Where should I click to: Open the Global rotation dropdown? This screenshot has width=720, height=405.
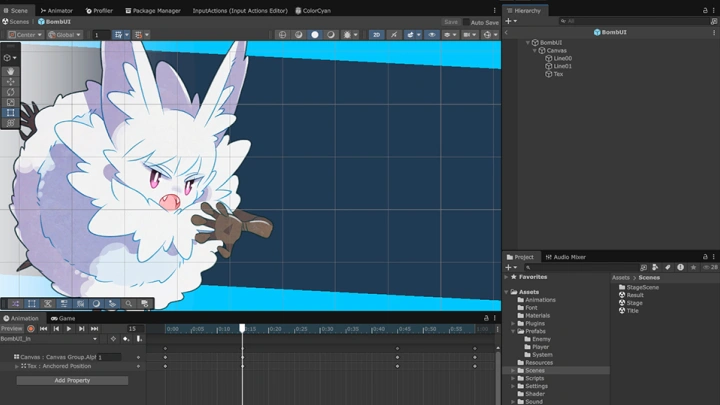tap(64, 34)
